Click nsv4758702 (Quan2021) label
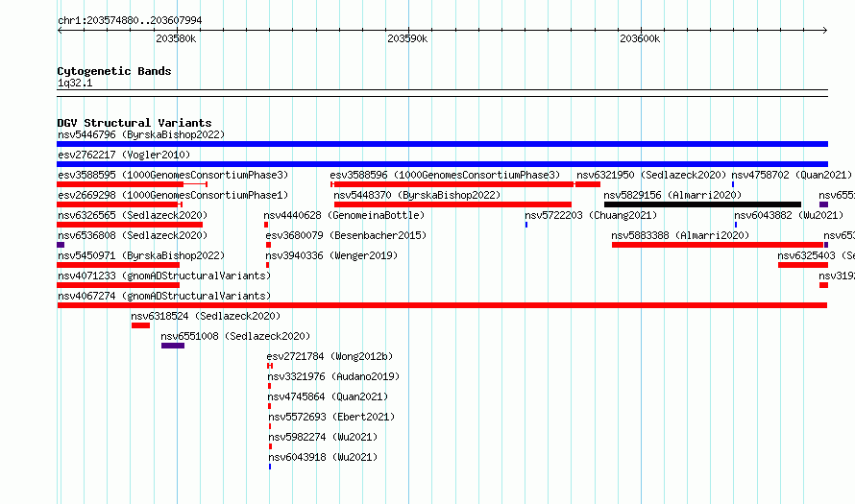The image size is (855, 504). click(x=792, y=175)
